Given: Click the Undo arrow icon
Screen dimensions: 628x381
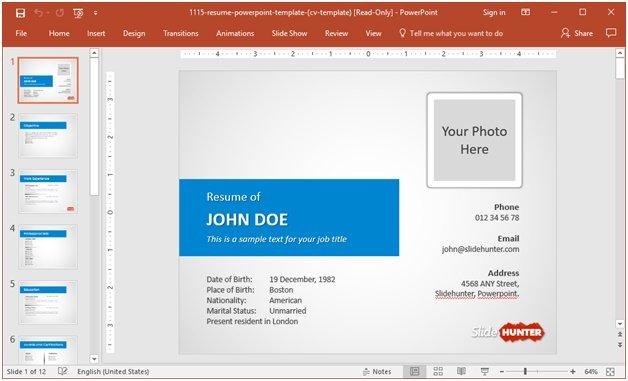Looking at the screenshot, I should (38, 13).
